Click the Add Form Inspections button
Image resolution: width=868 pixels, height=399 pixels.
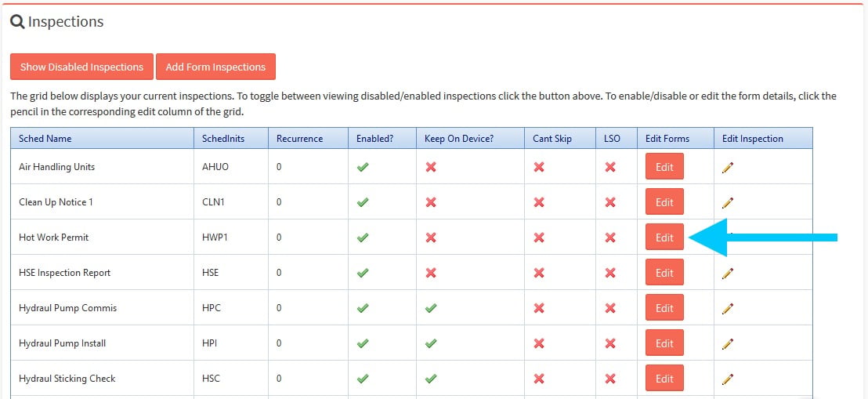click(216, 67)
